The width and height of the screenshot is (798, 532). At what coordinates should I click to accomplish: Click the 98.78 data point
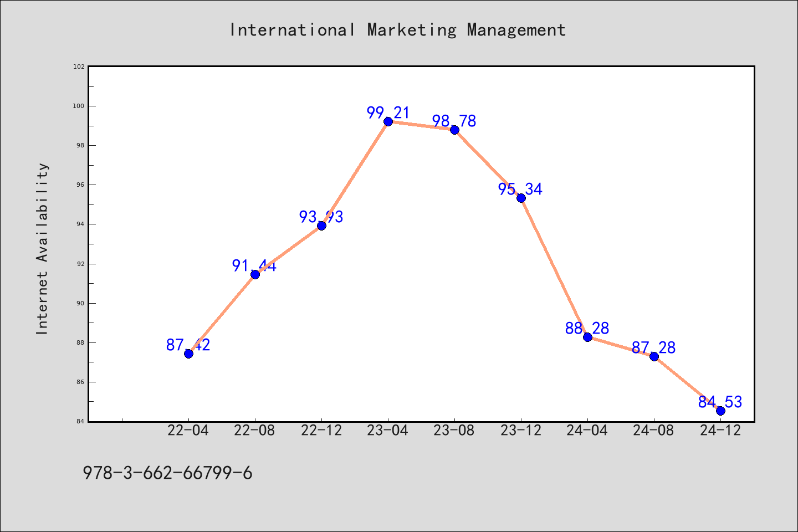click(x=454, y=130)
